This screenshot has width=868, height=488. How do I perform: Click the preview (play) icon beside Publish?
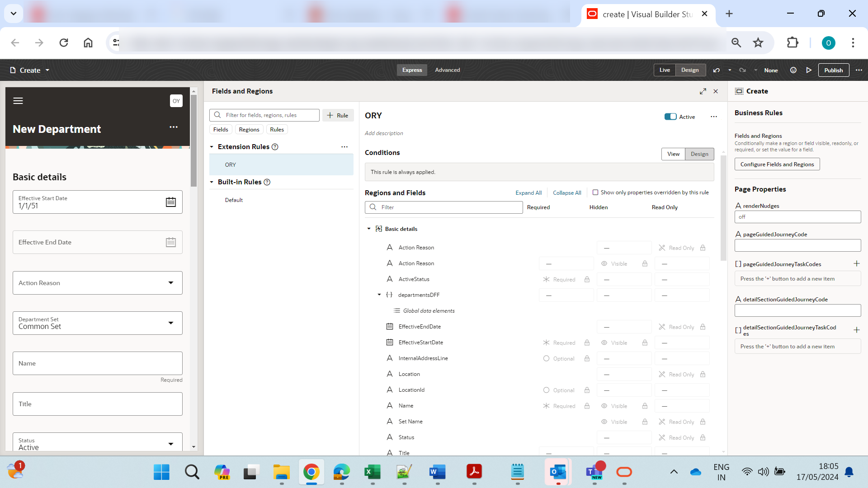coord(809,70)
